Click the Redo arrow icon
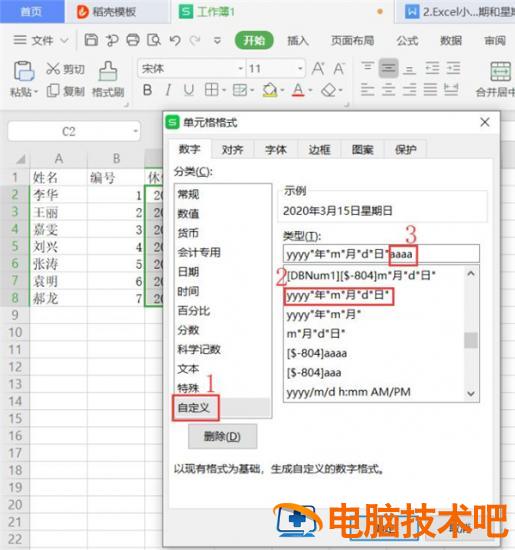Viewport: 515px width, 550px height. tap(195, 41)
